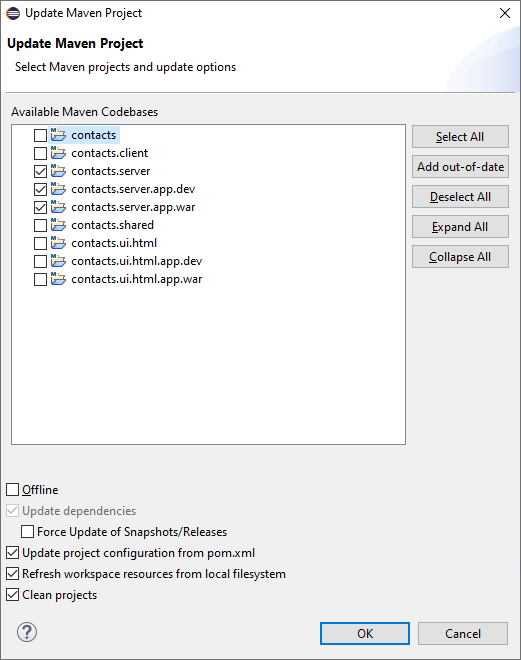This screenshot has height=660, width=521.
Task: Confirm the update with OK
Action: [x=365, y=633]
